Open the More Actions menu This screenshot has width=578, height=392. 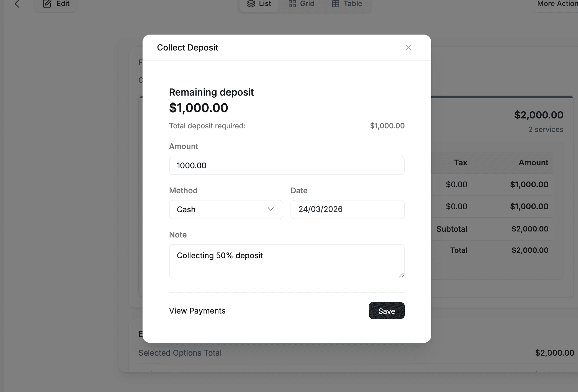557,4
